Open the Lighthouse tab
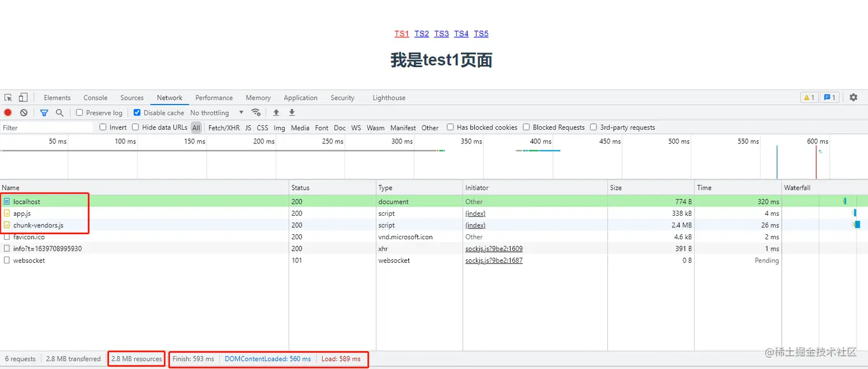Screen dimensions: 868x369 [x=389, y=98]
